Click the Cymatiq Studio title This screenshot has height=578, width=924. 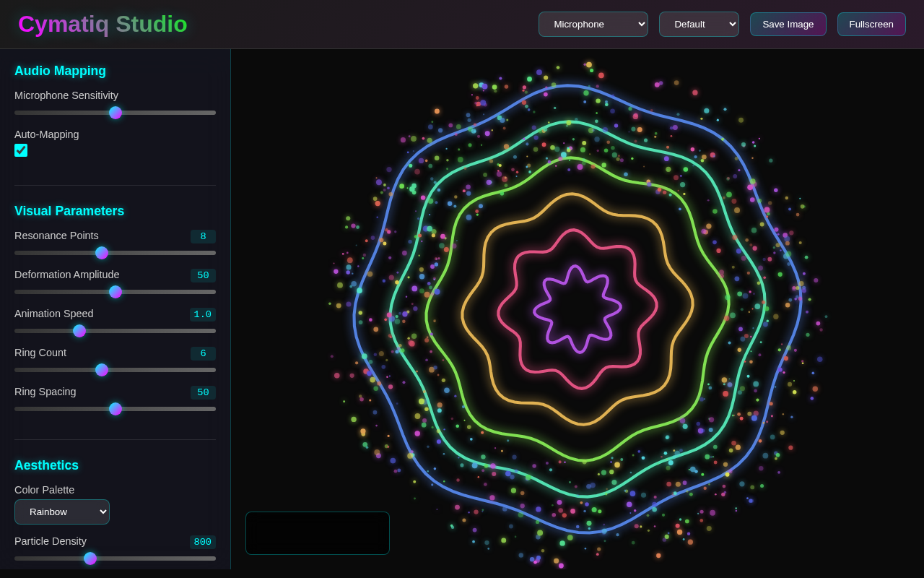point(104,24)
